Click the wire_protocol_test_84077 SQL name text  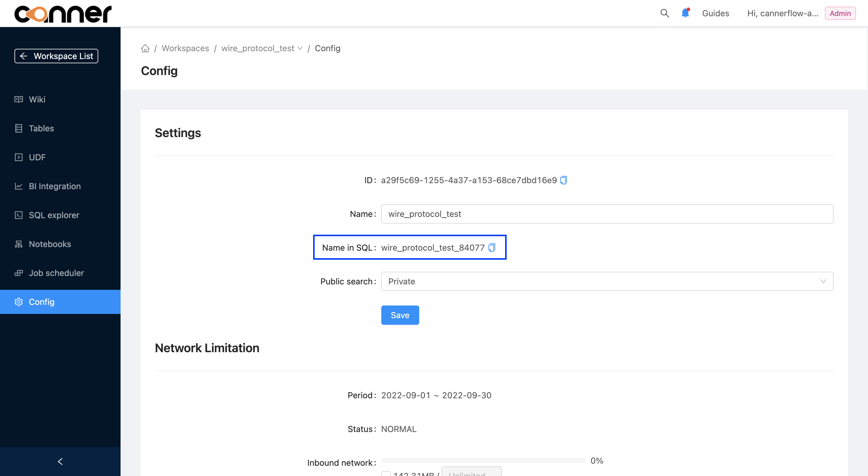click(433, 248)
